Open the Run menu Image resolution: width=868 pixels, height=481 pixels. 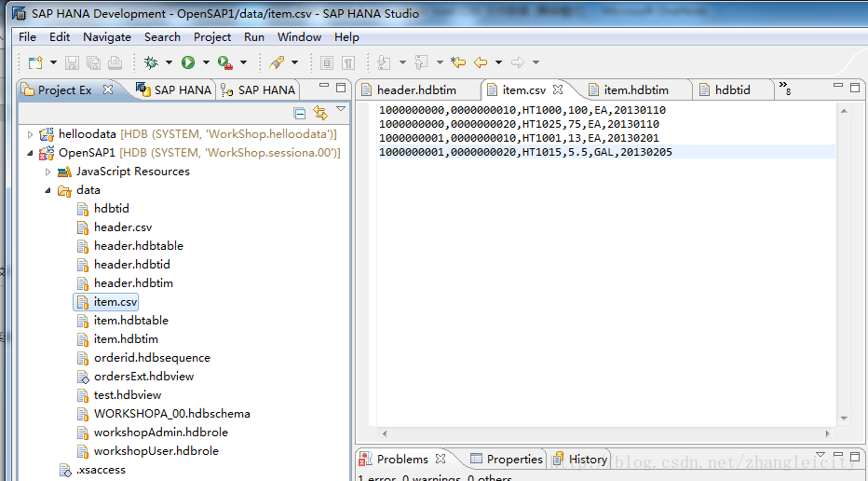254,37
